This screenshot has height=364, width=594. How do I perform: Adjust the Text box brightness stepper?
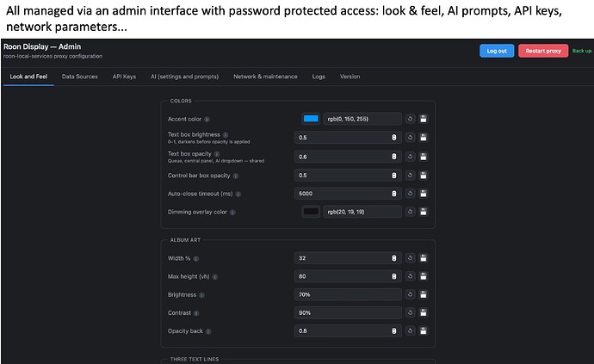[394, 138]
